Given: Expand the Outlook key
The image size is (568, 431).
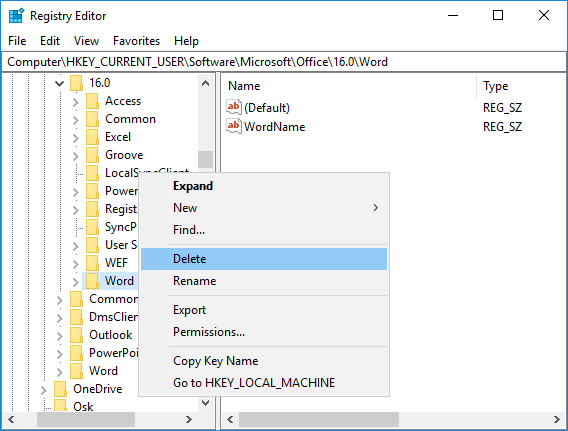Looking at the screenshot, I should pyautogui.click(x=59, y=335).
